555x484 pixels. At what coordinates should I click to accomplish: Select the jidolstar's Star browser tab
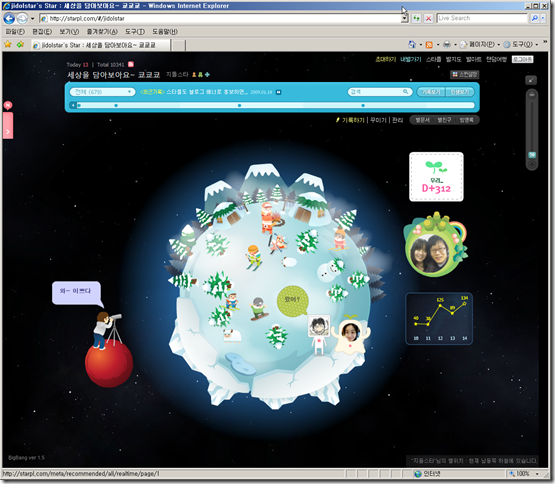[101, 45]
